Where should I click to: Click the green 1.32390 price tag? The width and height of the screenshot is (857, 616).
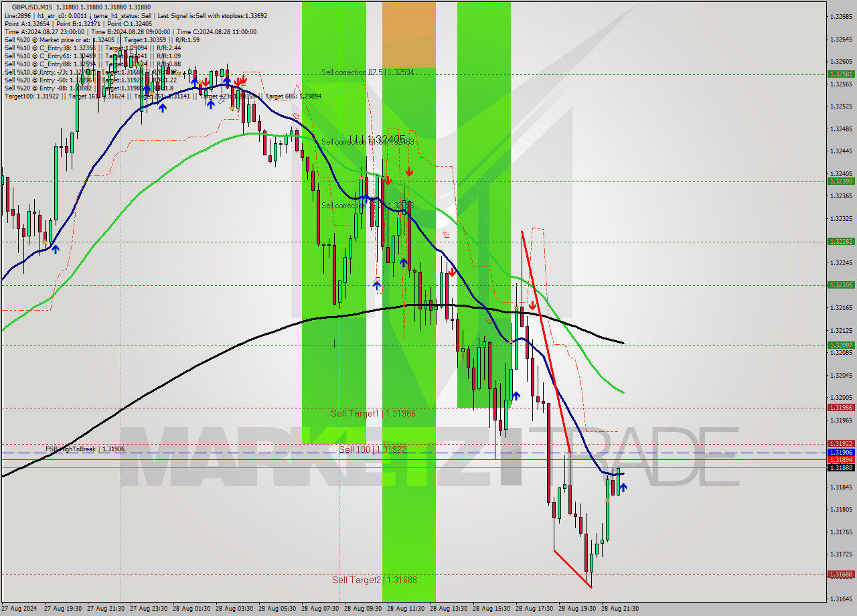[841, 181]
